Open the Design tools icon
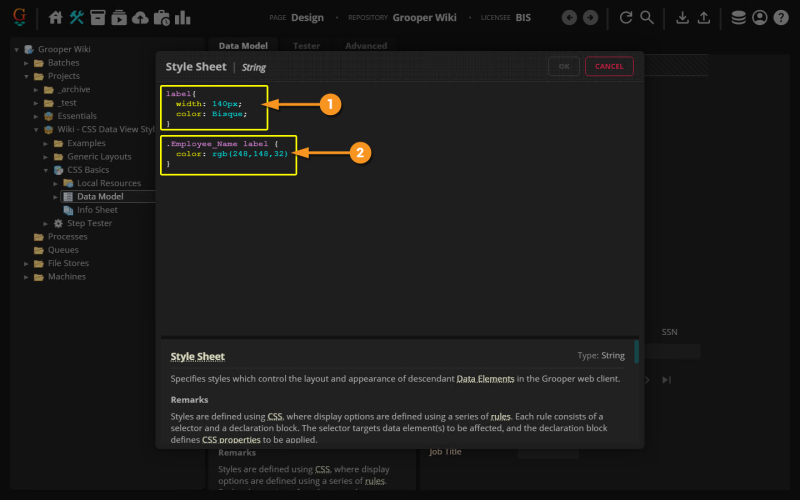The image size is (800, 500). pos(77,18)
